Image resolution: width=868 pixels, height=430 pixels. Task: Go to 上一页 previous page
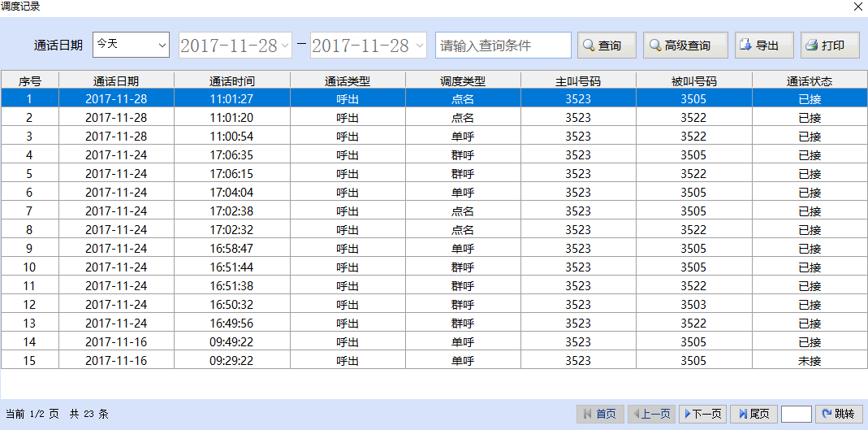(x=652, y=415)
